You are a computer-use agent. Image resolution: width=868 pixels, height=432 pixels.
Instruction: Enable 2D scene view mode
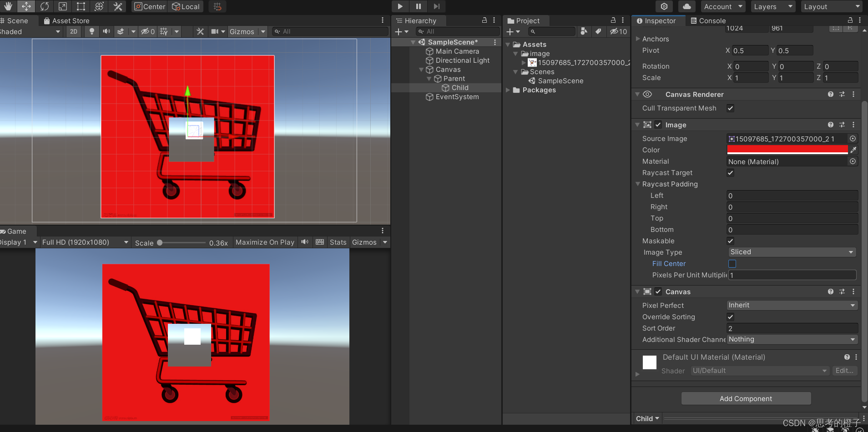73,31
